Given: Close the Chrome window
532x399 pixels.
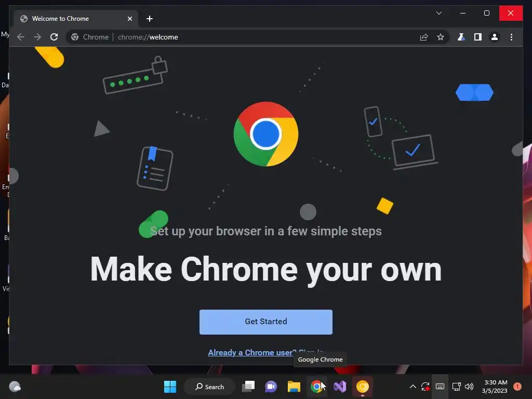Looking at the screenshot, I should tap(511, 13).
